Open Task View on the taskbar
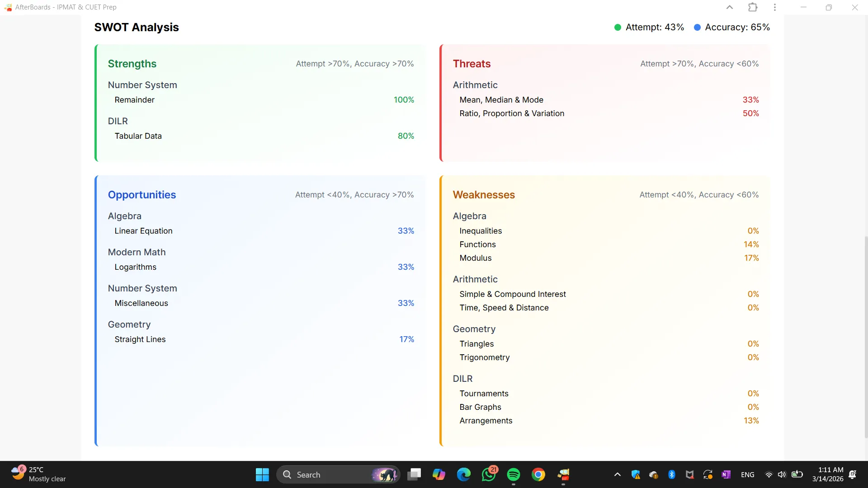Screen dimensions: 868x488 coord(414,474)
